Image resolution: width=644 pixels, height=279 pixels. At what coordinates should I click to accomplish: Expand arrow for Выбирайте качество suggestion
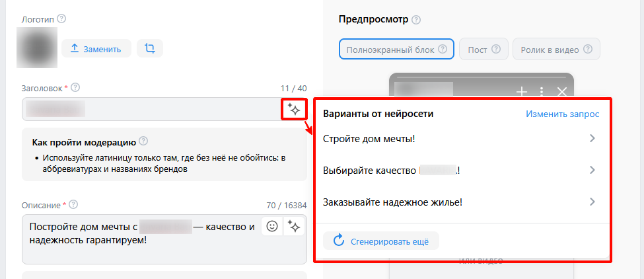click(592, 170)
